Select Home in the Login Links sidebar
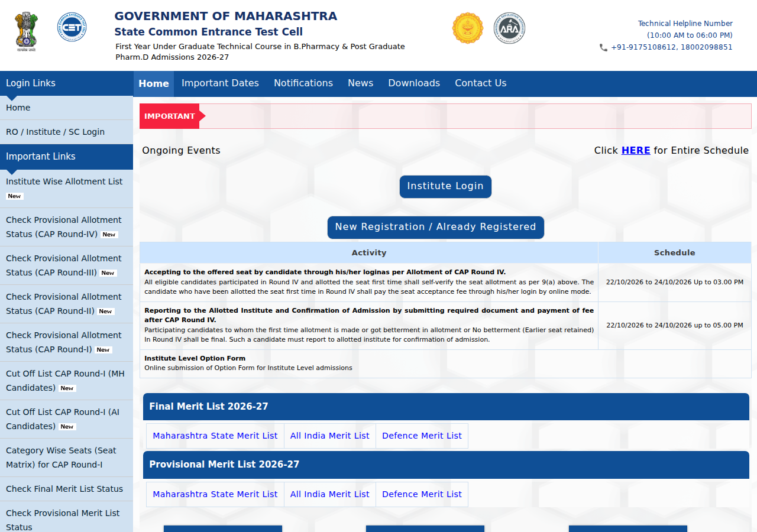Viewport: 757px width, 532px height. [x=66, y=108]
